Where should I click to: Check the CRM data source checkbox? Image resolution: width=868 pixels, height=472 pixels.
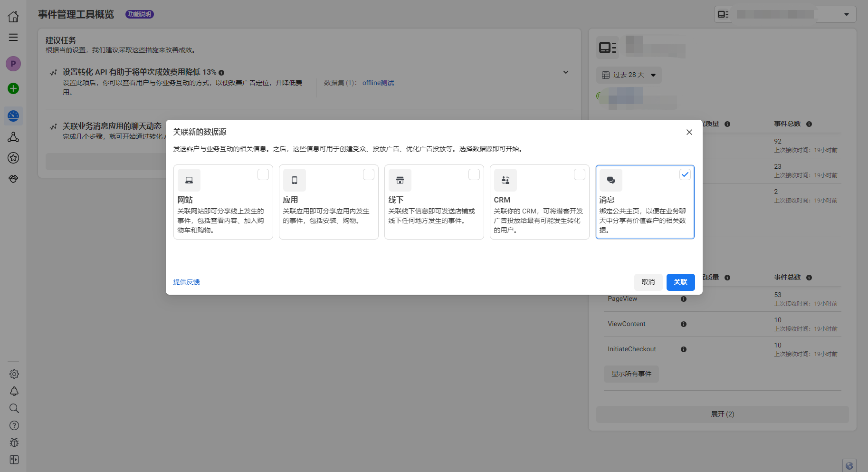point(579,174)
